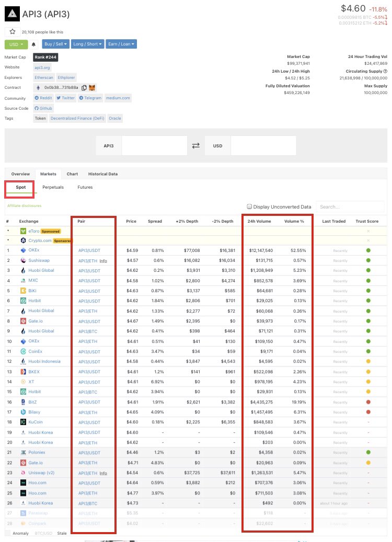Click the Oracle tag
The height and width of the screenshot is (542, 392).
click(115, 118)
